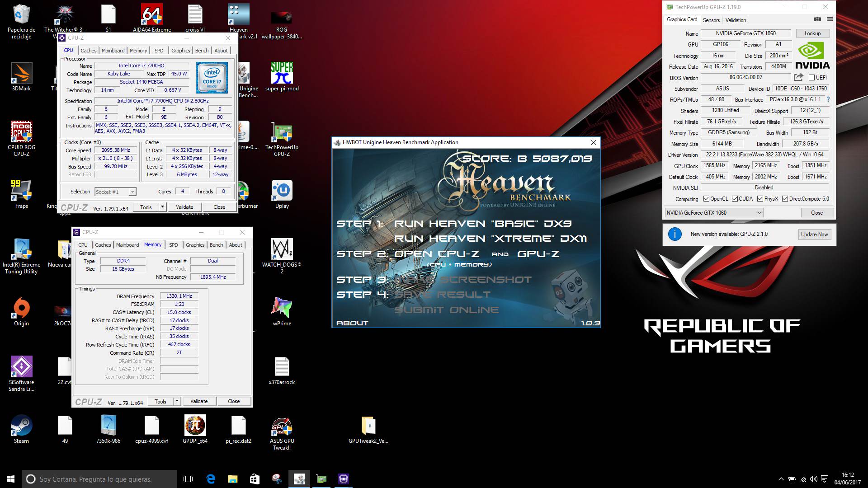Launch the Uplay desktop shortcut
The image size is (868, 488).
(x=282, y=194)
